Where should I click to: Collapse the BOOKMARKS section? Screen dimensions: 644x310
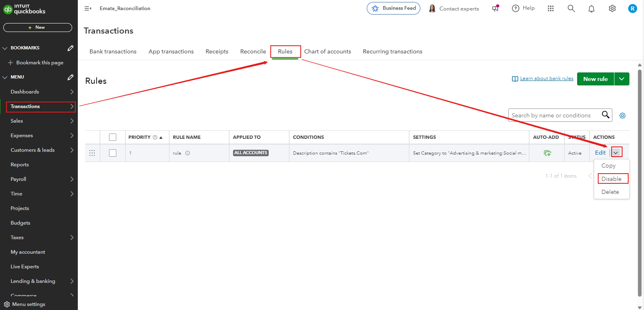coord(5,48)
